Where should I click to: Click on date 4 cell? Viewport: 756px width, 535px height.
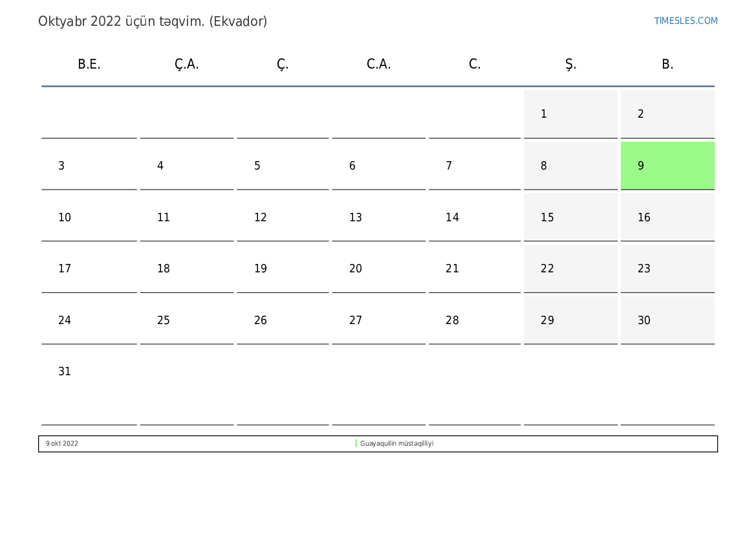coord(186,166)
